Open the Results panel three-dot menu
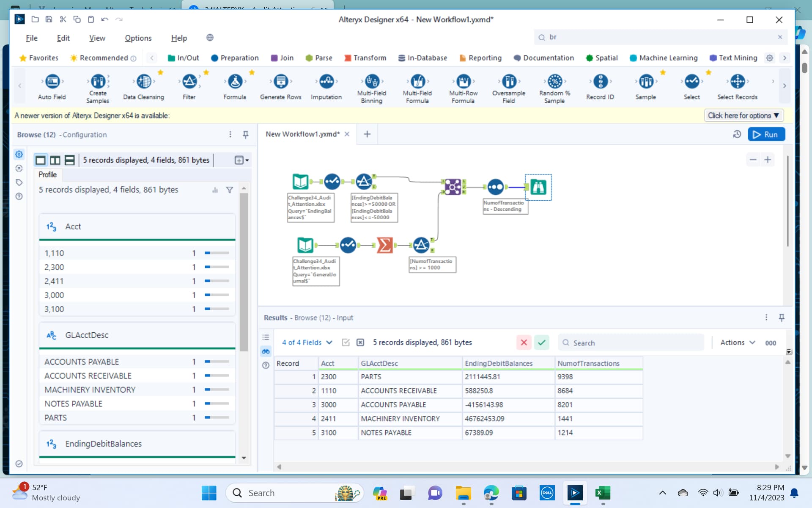This screenshot has width=812, height=508. (x=766, y=317)
